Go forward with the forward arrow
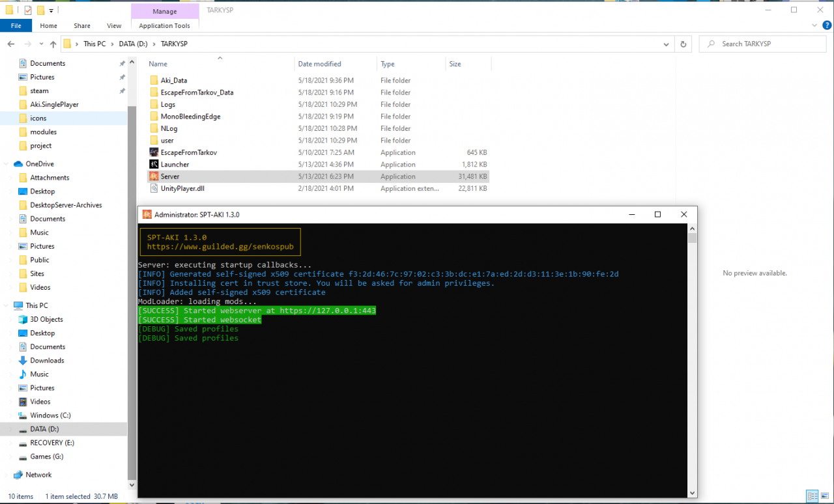 (27, 44)
